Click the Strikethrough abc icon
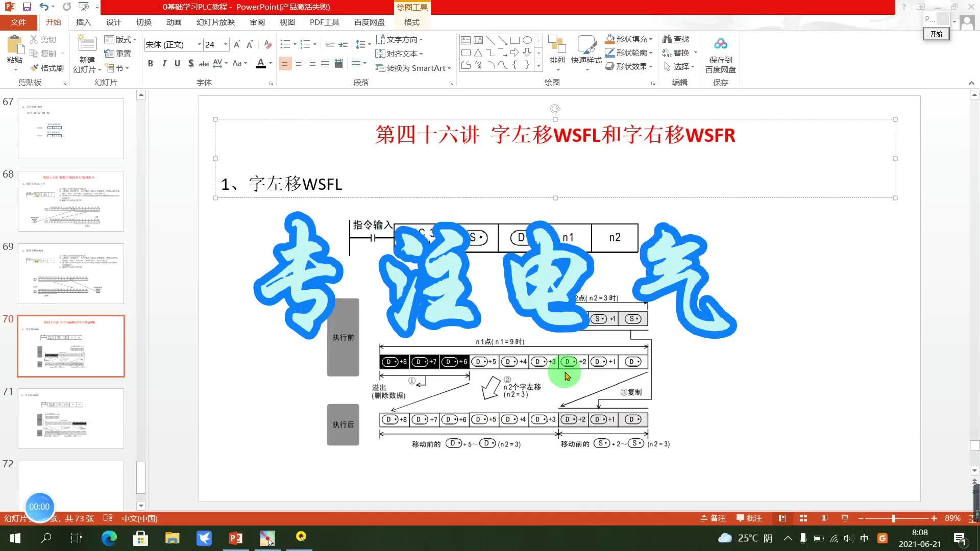 click(204, 63)
